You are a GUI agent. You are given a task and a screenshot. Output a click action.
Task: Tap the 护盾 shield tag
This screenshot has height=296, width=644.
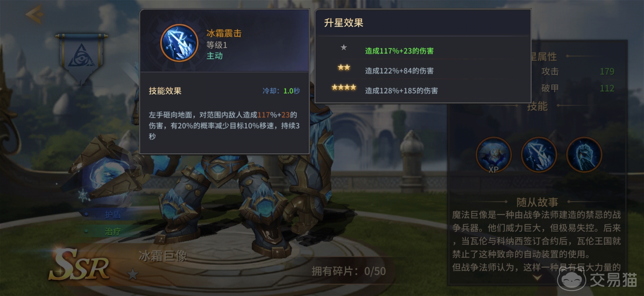pos(113,214)
